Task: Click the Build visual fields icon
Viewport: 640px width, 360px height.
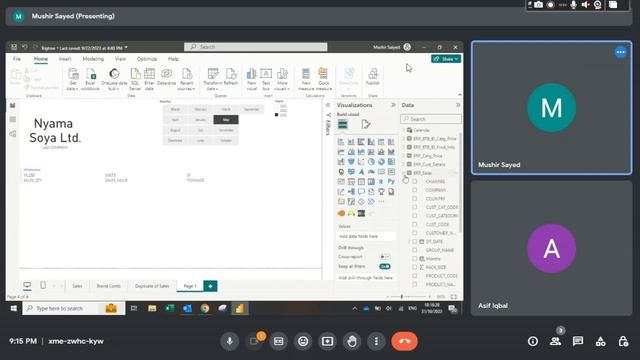Action: [x=343, y=124]
